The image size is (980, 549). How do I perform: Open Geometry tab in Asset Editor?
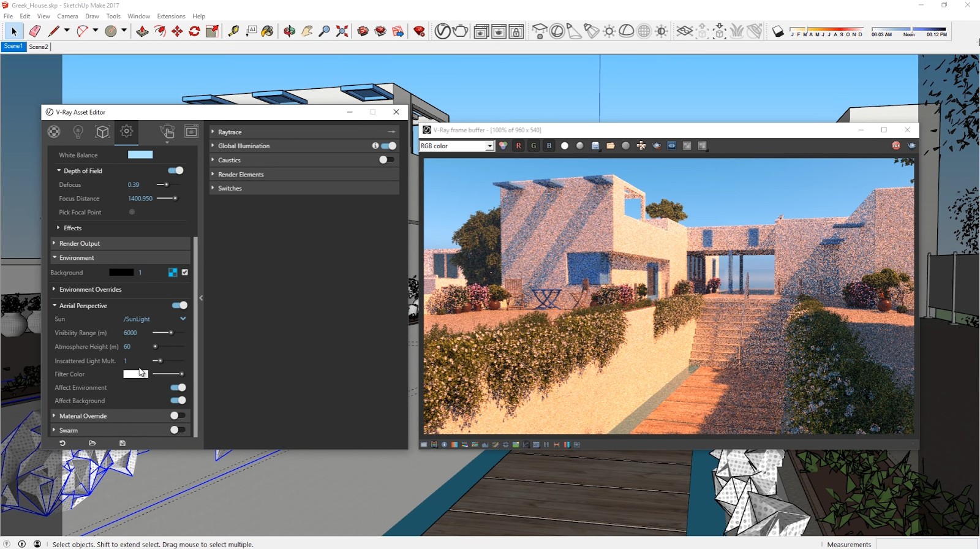[x=102, y=131]
